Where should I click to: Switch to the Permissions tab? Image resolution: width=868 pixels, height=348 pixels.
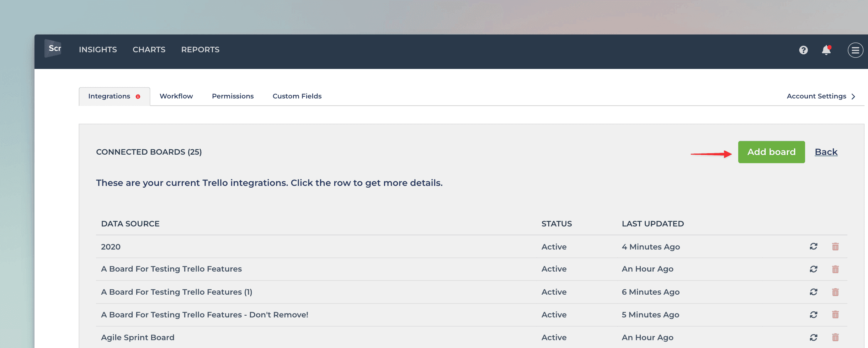click(233, 96)
